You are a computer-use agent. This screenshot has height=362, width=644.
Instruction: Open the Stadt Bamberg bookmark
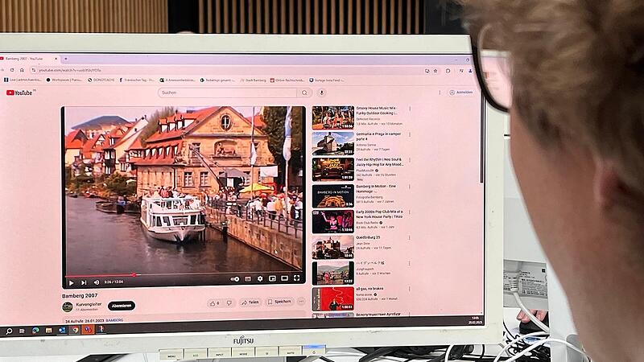[x=253, y=80]
